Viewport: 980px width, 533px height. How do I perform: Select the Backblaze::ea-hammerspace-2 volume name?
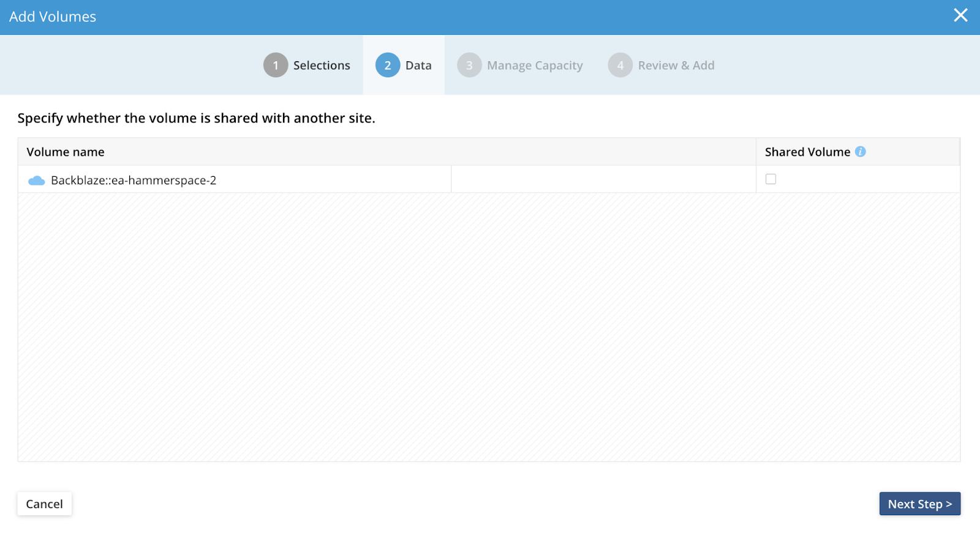click(x=134, y=181)
